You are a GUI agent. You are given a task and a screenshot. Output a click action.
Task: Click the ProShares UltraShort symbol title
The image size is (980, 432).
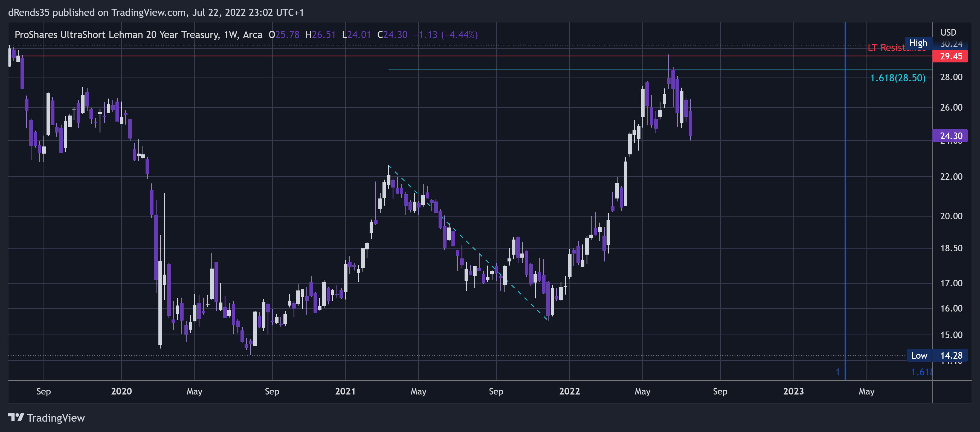pyautogui.click(x=138, y=35)
